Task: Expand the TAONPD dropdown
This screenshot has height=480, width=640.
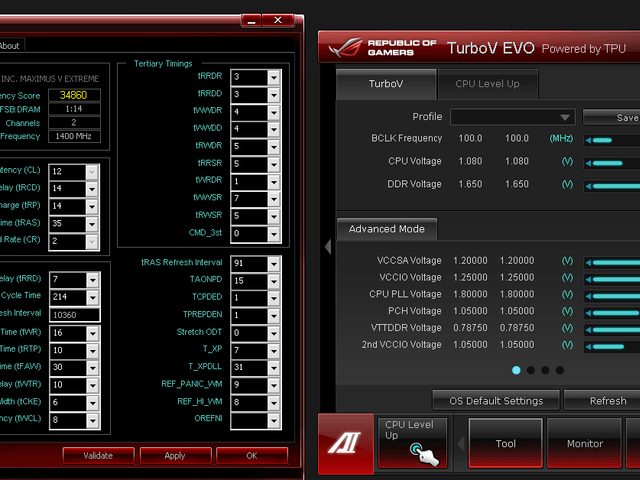Action: 274,281
